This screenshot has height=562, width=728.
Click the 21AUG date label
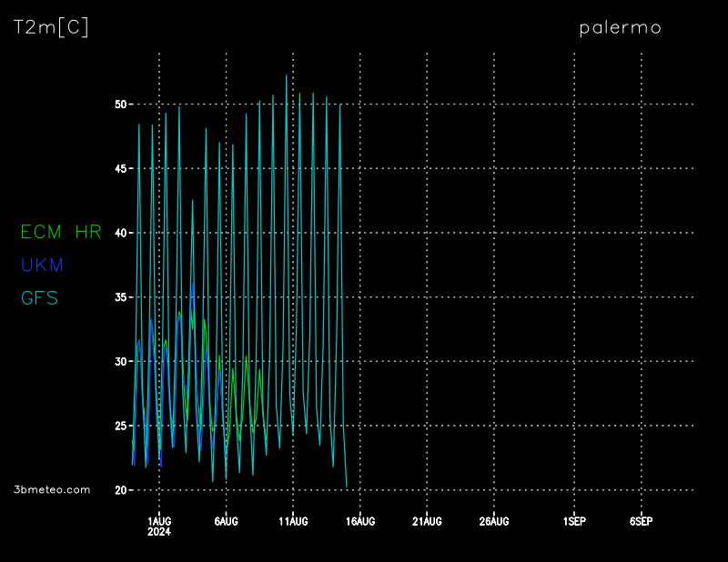pos(427,521)
